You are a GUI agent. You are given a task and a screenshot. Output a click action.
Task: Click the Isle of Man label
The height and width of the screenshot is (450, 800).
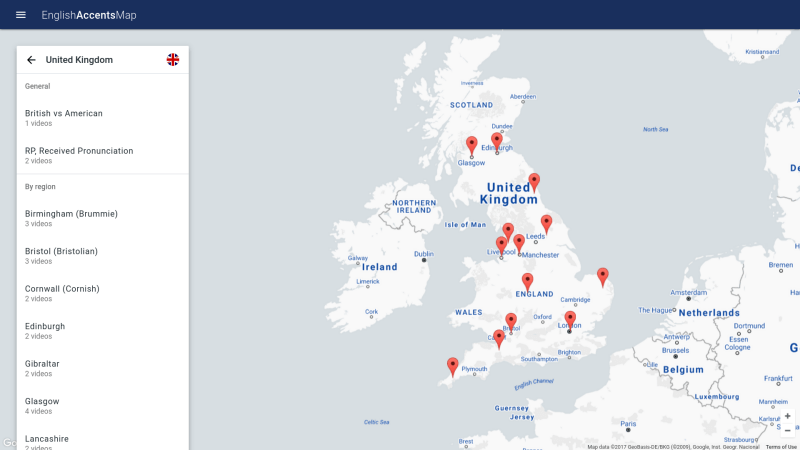point(465,224)
